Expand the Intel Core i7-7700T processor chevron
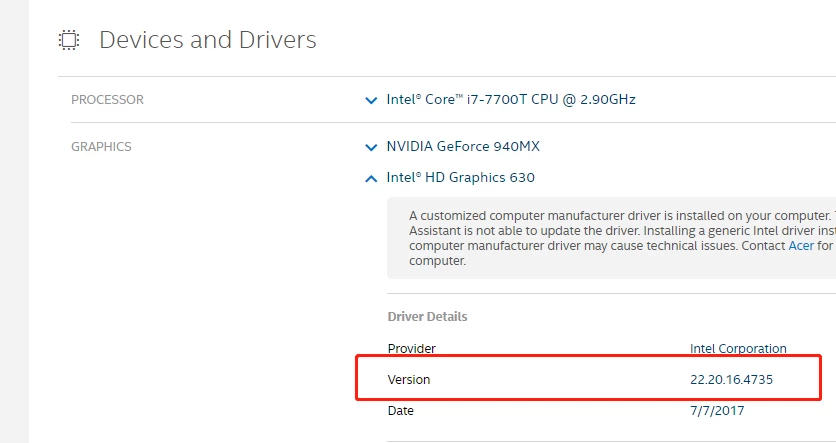The width and height of the screenshot is (836, 443). coord(371,100)
